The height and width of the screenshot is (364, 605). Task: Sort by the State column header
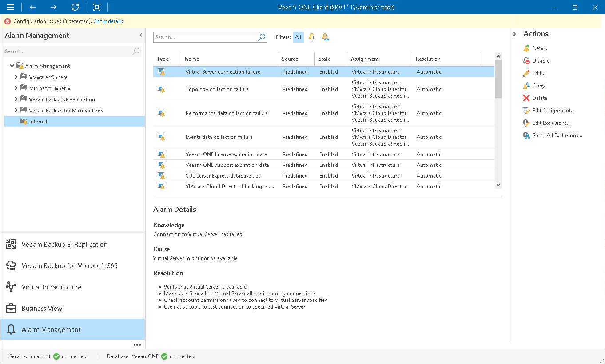tap(330, 59)
